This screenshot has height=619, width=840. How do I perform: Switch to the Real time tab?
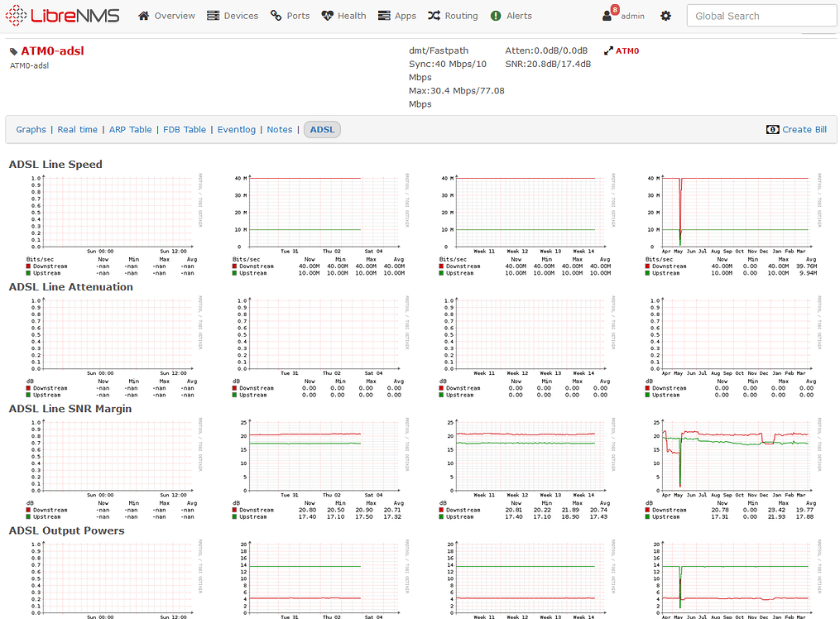(78, 130)
